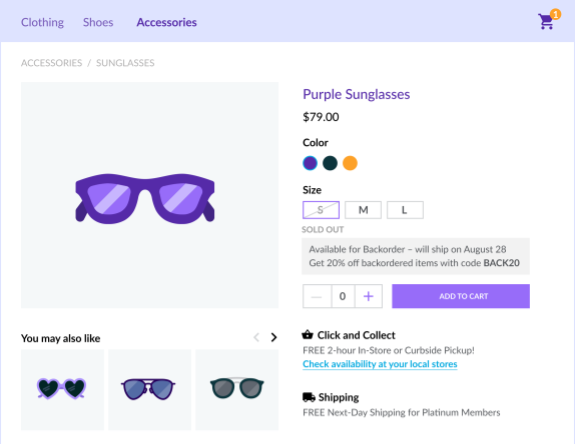Show next recommended products arrow
Viewport: 575px width, 444px height.
pyautogui.click(x=274, y=337)
